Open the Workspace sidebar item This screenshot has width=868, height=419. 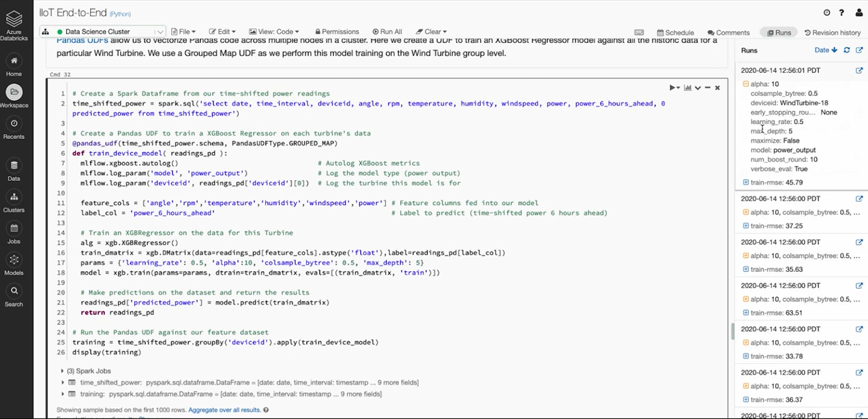pyautogui.click(x=14, y=97)
